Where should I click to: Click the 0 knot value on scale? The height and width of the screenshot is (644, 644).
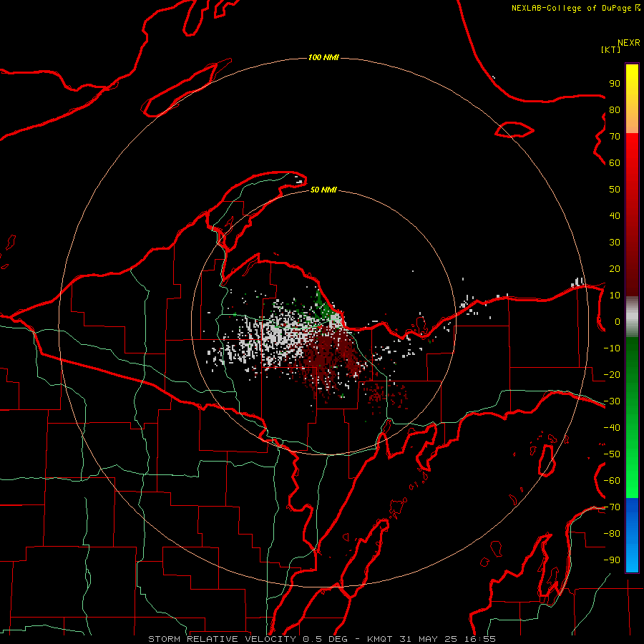pos(618,322)
